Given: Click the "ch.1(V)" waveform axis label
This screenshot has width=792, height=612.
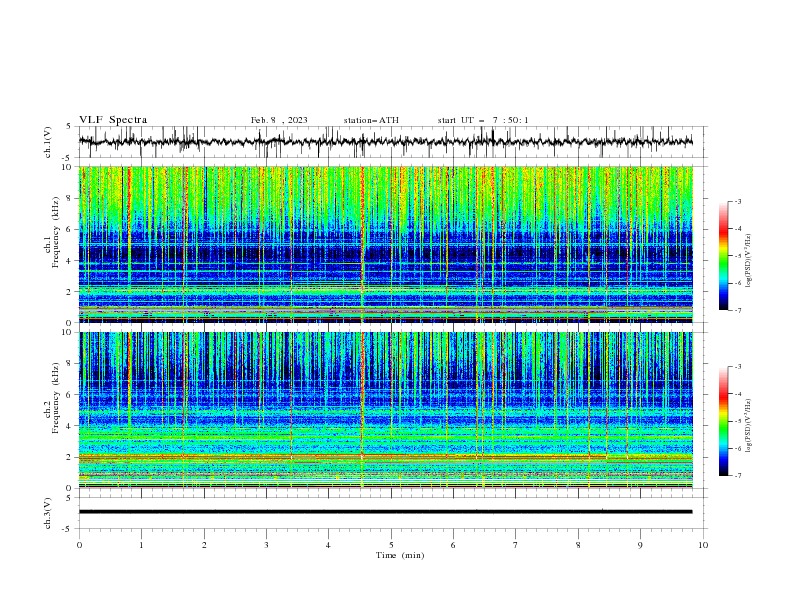Looking at the screenshot, I should tap(48, 142).
